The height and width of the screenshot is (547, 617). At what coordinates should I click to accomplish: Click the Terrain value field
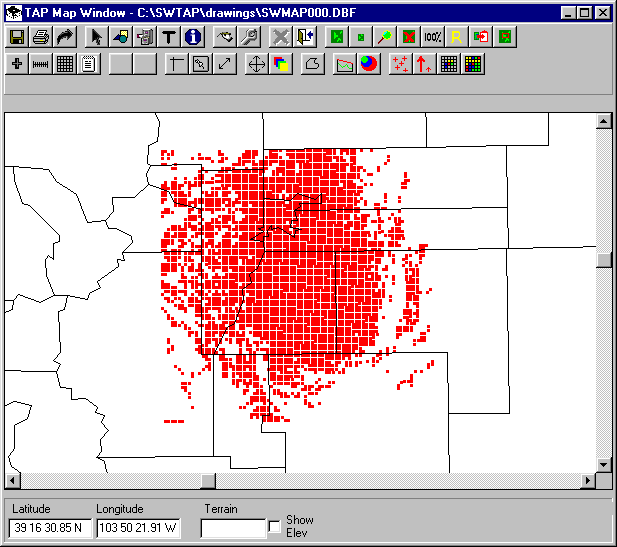(233, 528)
